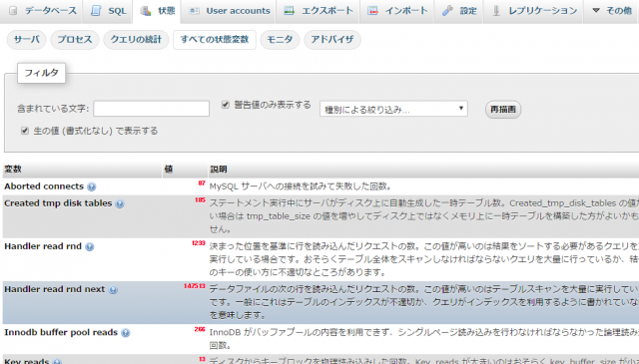The image size is (639, 364).
Task: Open the User accounts tab
Action: [x=229, y=11]
